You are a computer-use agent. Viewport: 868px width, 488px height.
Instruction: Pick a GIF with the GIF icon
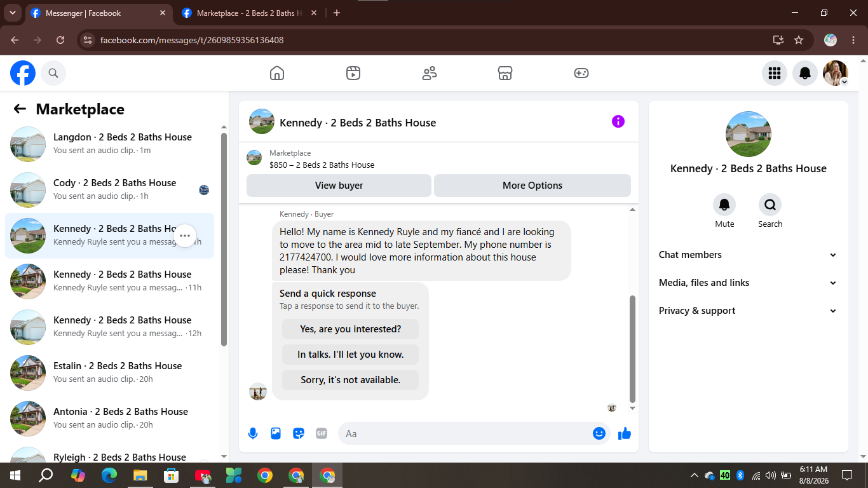point(322,433)
